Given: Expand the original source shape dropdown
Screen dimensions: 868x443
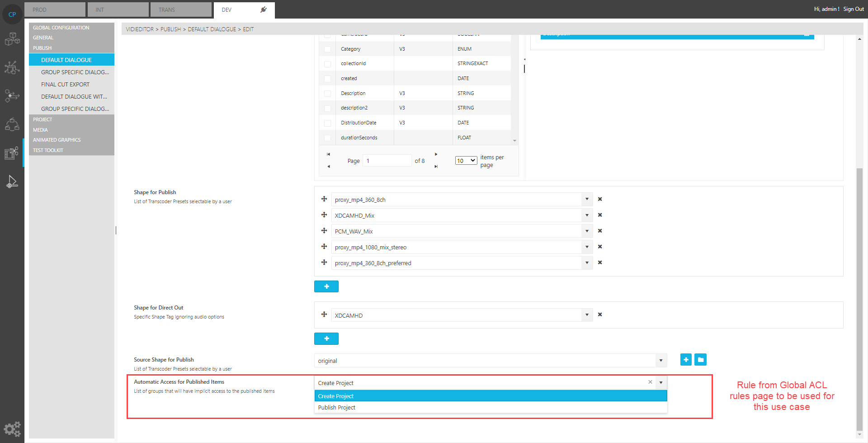Looking at the screenshot, I should pos(661,361).
